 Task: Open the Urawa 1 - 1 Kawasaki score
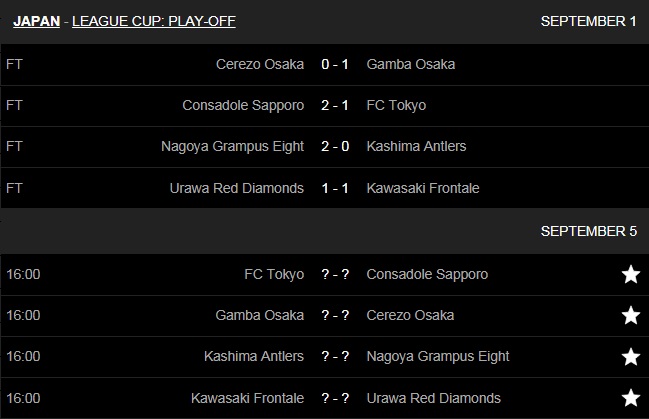pos(335,187)
